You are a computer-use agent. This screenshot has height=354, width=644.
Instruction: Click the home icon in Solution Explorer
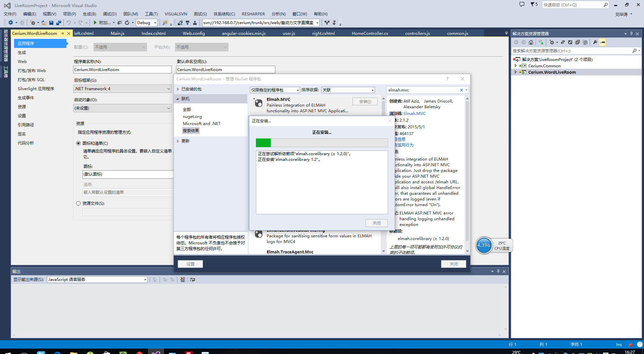click(x=531, y=42)
